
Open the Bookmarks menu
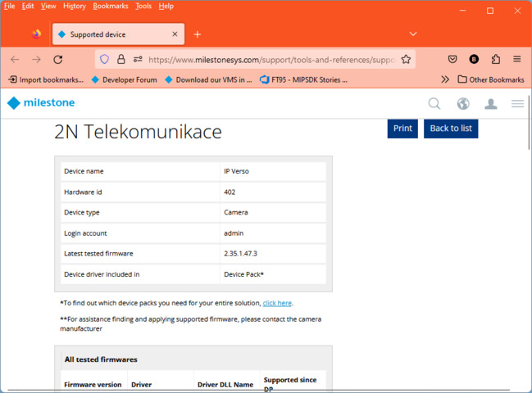[111, 7]
